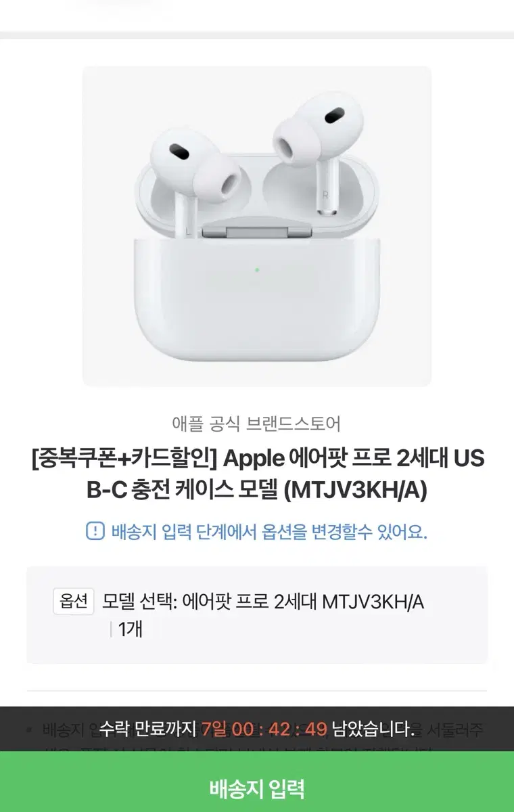This screenshot has width=514, height=812.
Task: Click the exclamation info icon
Action: pyautogui.click(x=95, y=531)
